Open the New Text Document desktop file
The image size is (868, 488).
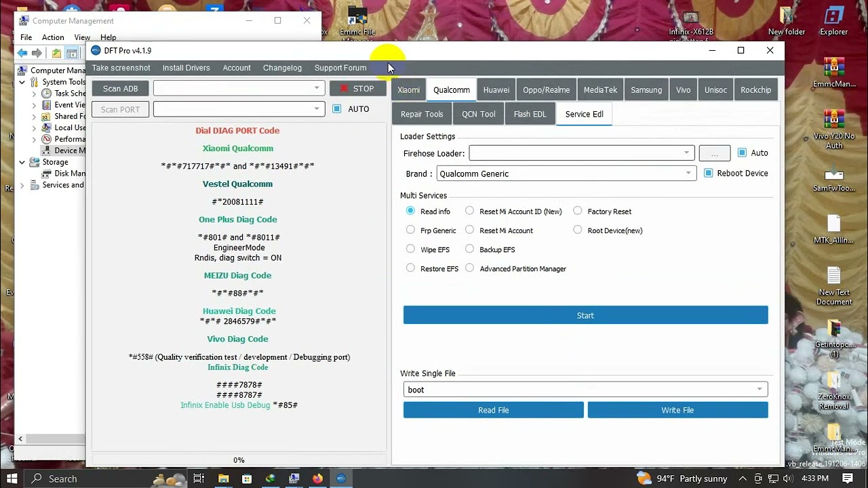tap(834, 285)
